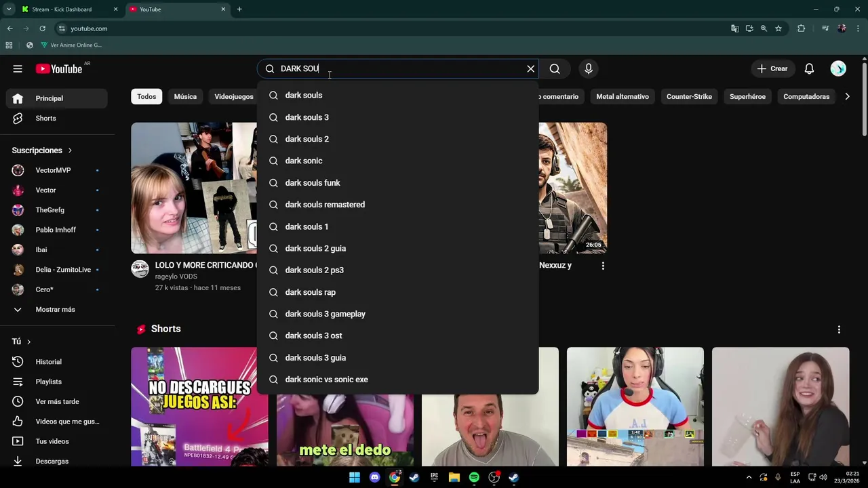Start voice search with the microphone
The width and height of the screenshot is (868, 488).
pyautogui.click(x=589, y=68)
